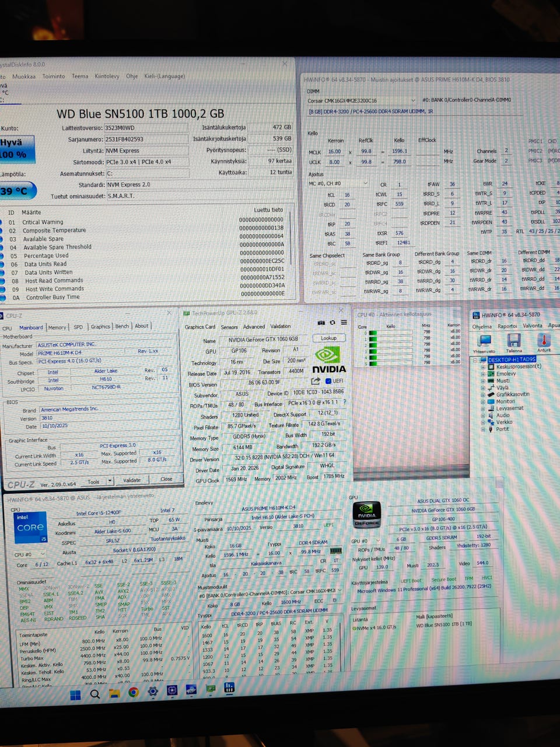Open the GPU-Z hamburger menu icon
This screenshot has width=560, height=747.
point(344,322)
